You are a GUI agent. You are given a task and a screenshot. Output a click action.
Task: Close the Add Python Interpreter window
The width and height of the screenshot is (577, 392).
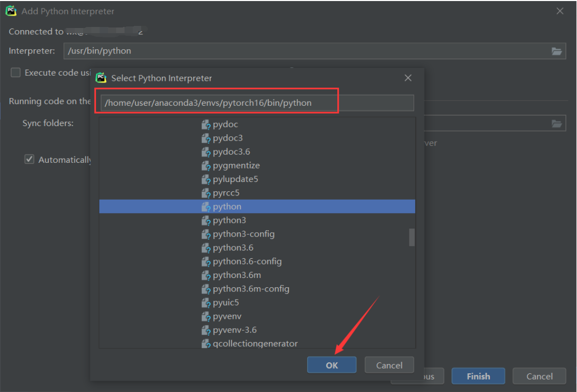[560, 11]
